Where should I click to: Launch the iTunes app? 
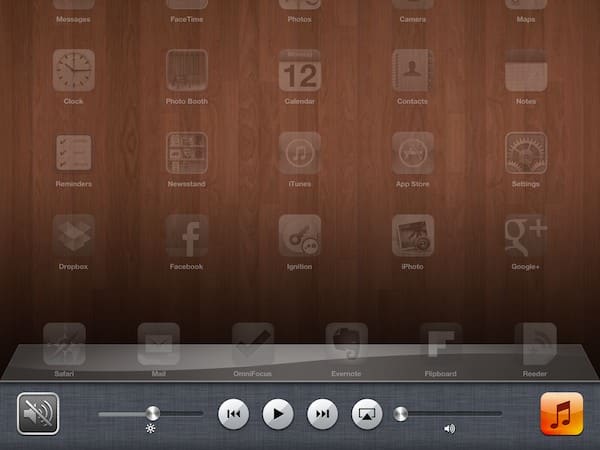click(x=300, y=153)
